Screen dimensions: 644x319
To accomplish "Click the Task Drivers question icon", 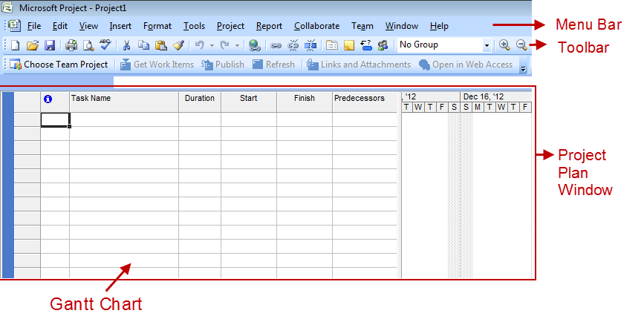I will (x=366, y=45).
